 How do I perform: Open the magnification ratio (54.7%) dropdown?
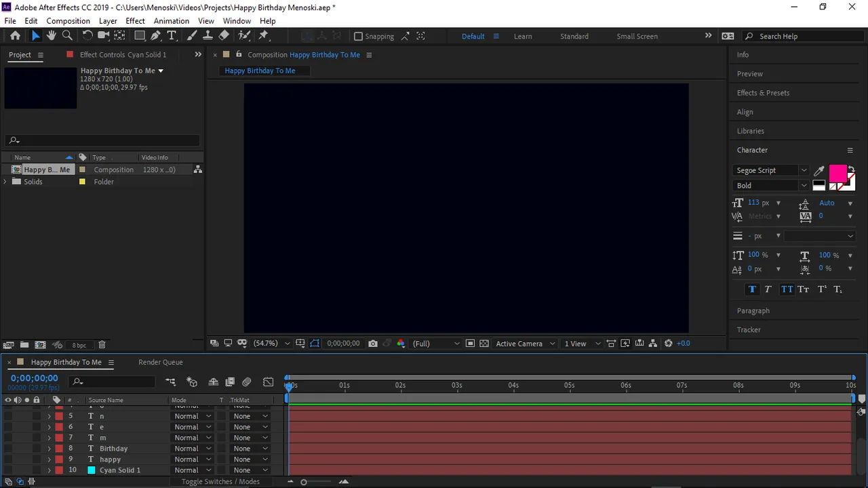pyautogui.click(x=271, y=344)
